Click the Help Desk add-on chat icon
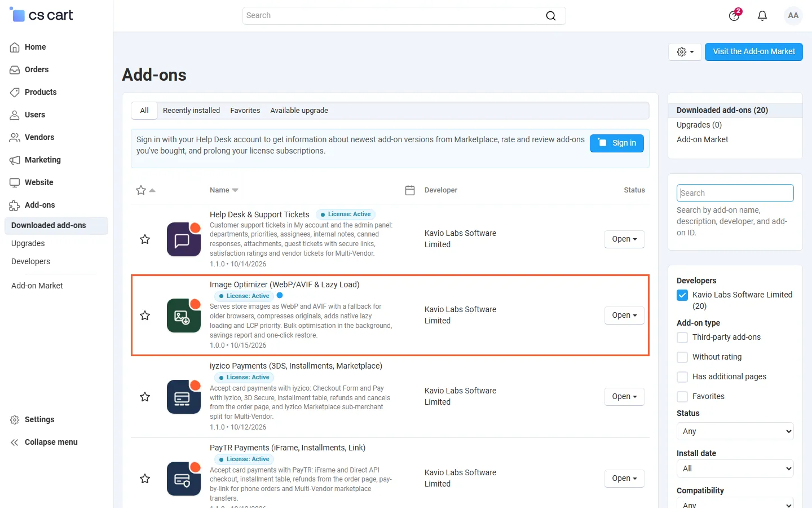 coord(184,239)
